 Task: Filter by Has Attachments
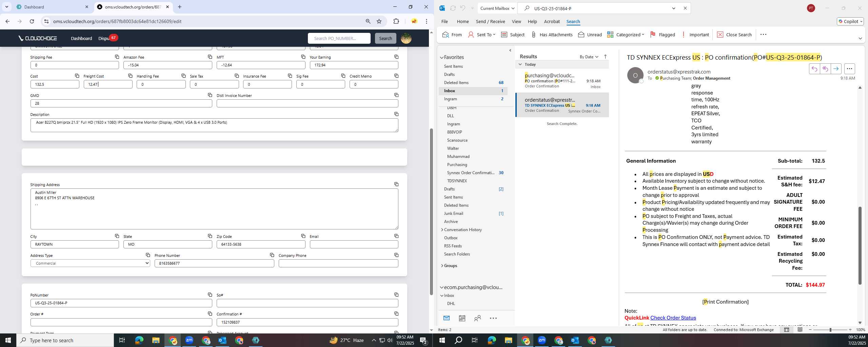click(552, 35)
